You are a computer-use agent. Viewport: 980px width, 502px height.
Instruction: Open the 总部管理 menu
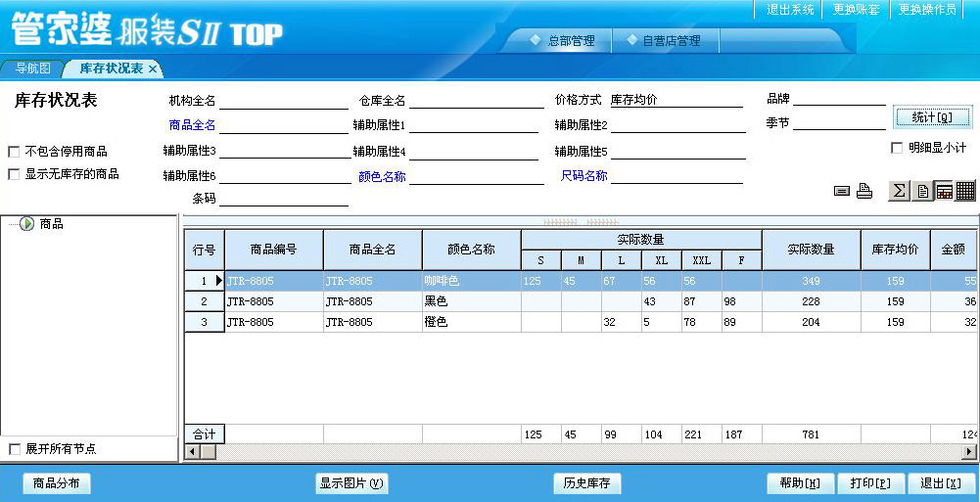pos(562,41)
